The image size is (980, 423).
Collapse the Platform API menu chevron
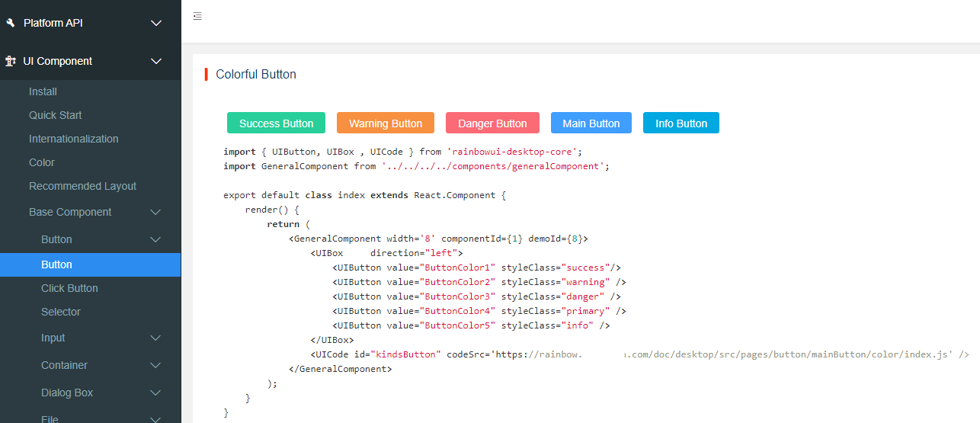pos(156,23)
